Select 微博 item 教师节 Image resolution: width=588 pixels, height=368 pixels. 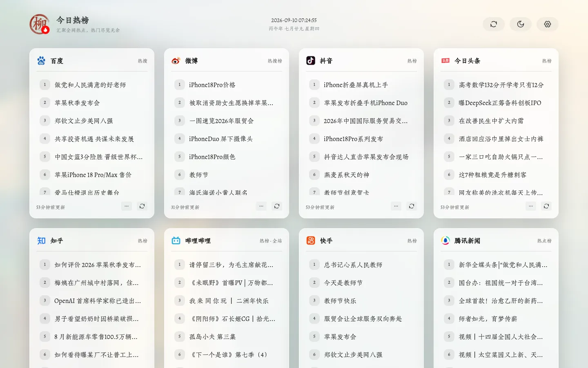tap(199, 175)
